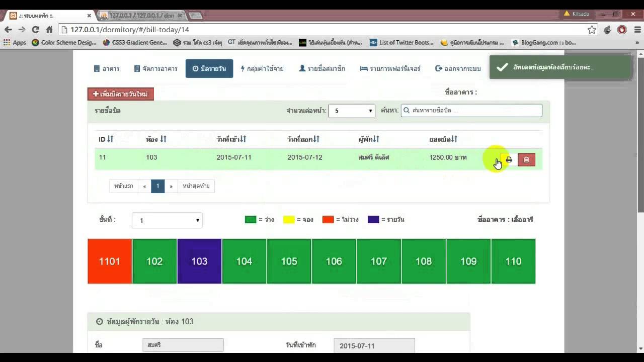
Task: Open the รายชื่อสมาชิก navigation tab
Action: click(x=322, y=68)
